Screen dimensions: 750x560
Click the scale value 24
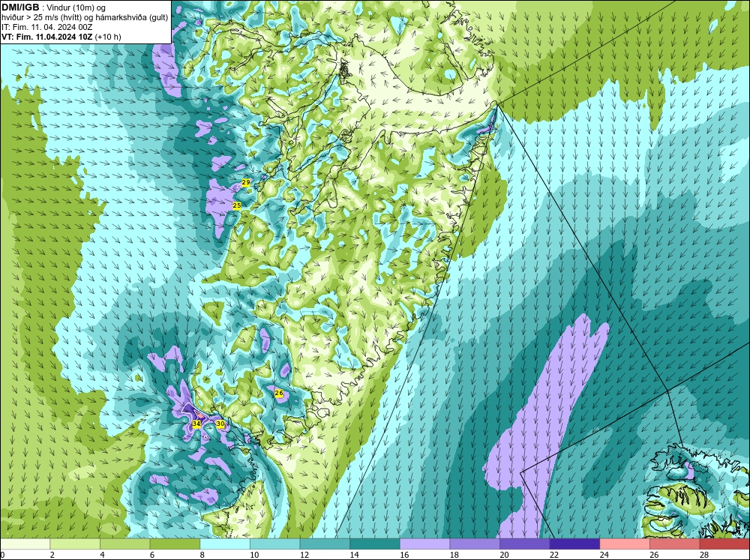[x=604, y=555]
